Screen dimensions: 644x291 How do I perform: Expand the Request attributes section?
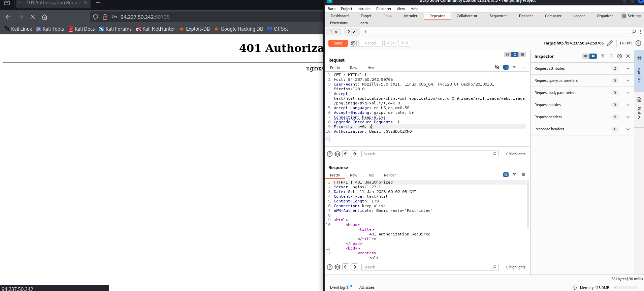[x=628, y=68]
